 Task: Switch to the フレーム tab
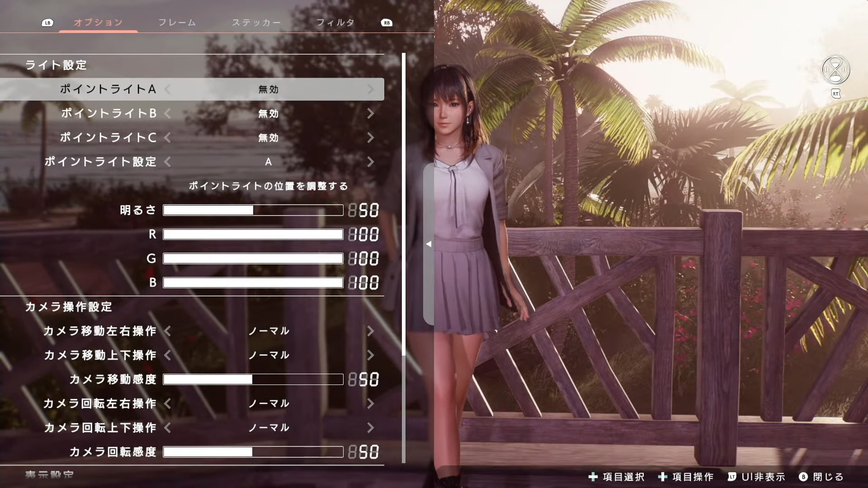[x=177, y=23]
